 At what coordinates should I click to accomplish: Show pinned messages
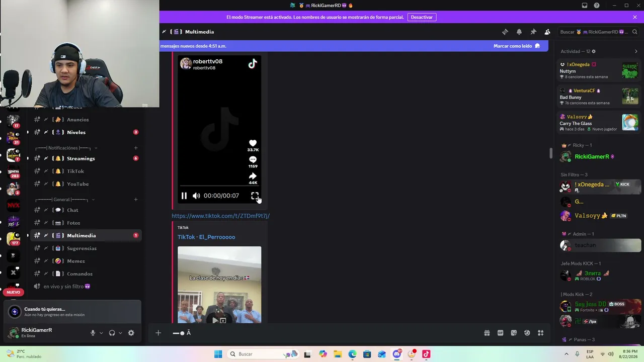pyautogui.click(x=533, y=32)
